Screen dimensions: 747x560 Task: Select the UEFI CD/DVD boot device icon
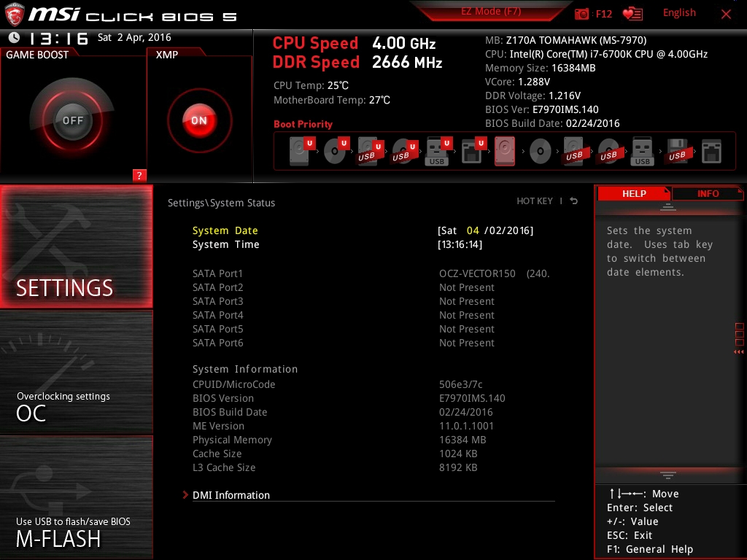click(x=336, y=151)
